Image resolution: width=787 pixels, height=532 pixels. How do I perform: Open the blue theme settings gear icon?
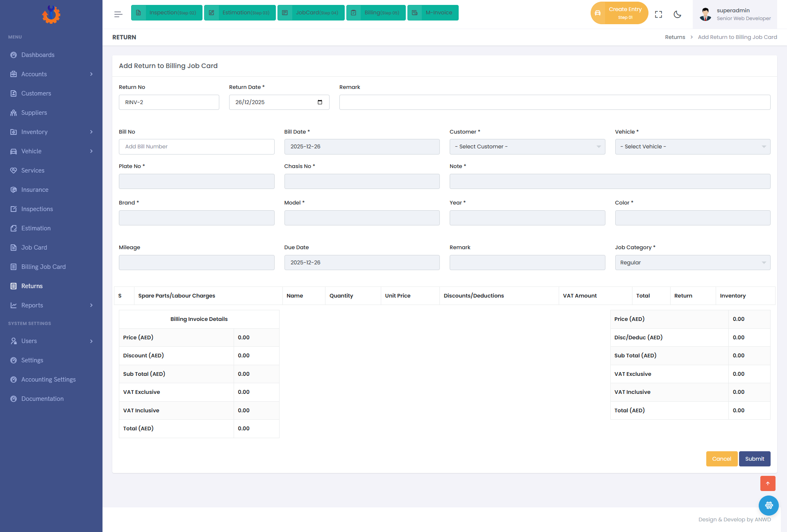point(769,505)
